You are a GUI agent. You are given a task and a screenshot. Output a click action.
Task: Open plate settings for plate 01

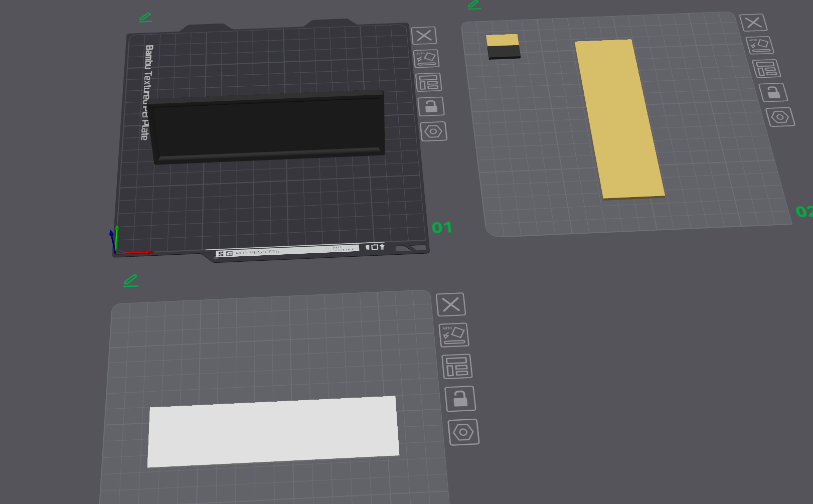(433, 131)
